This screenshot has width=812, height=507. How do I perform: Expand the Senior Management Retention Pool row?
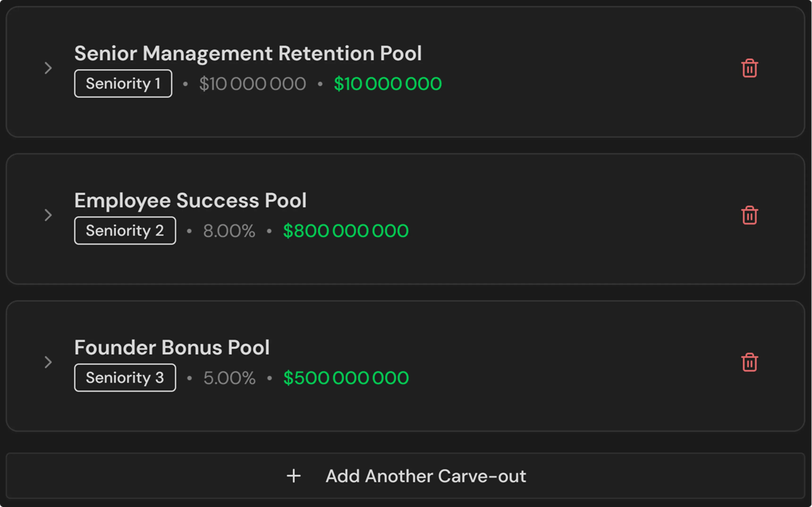(x=48, y=68)
